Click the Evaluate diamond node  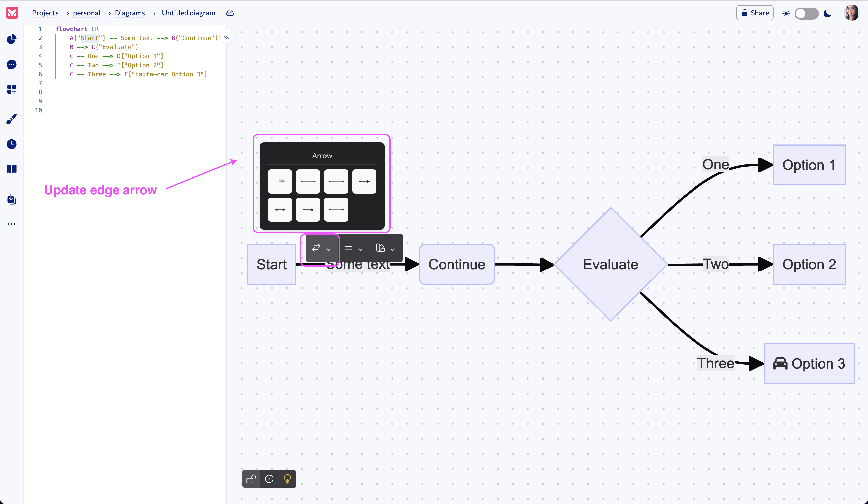[x=610, y=264]
